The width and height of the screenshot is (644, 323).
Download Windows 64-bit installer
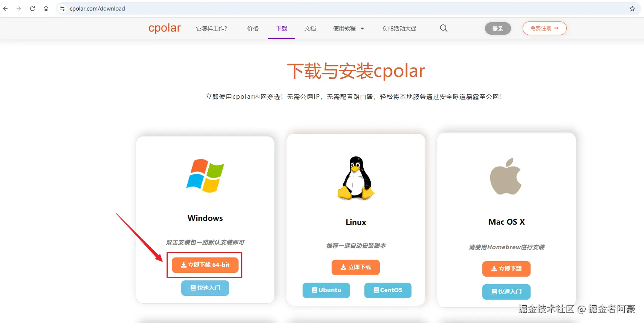coord(205,265)
